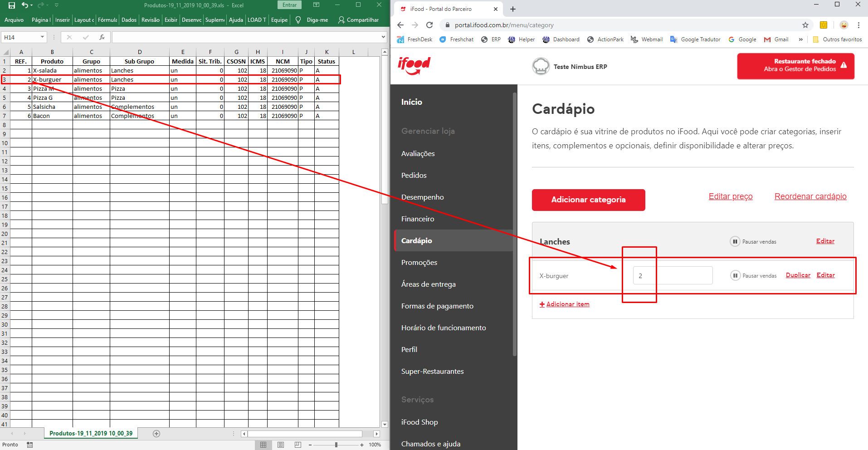
Task: Click Duplicar link for X-burguer
Action: (x=798, y=275)
